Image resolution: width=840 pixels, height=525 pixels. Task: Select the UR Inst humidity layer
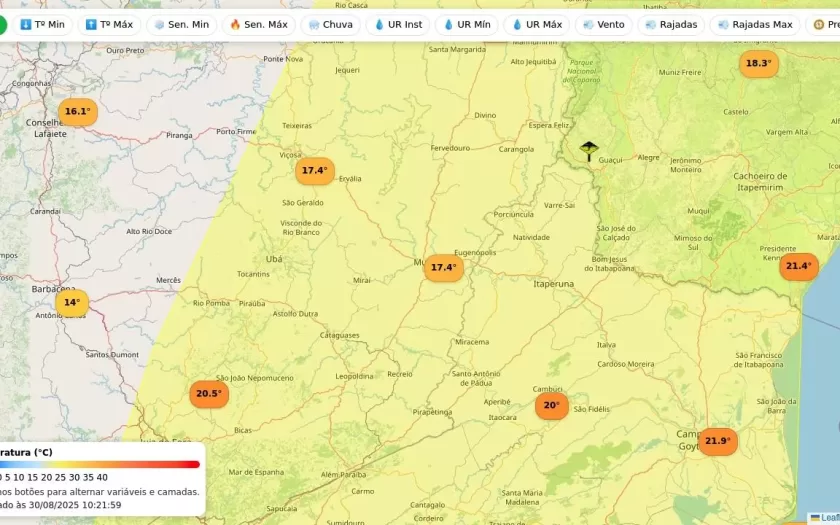[x=398, y=24]
